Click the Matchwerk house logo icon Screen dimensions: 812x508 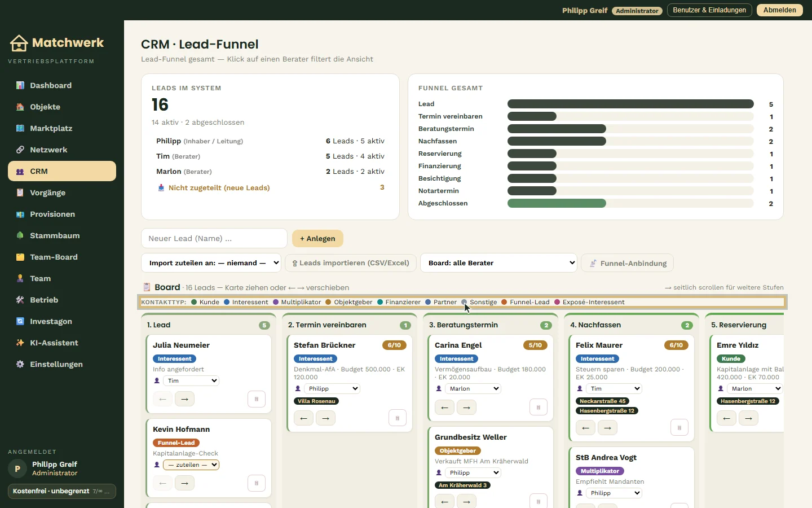pyautogui.click(x=19, y=43)
